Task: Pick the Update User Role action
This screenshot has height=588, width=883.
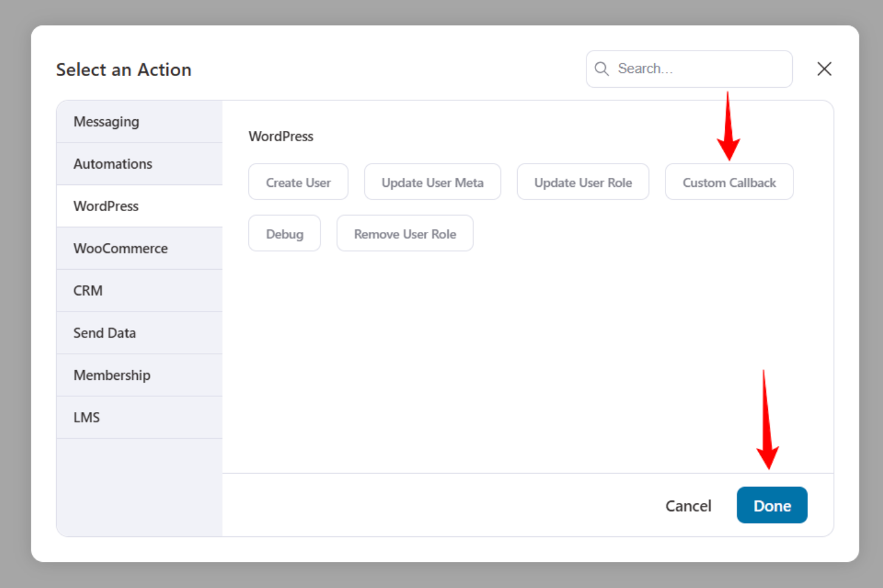Action: click(x=583, y=182)
